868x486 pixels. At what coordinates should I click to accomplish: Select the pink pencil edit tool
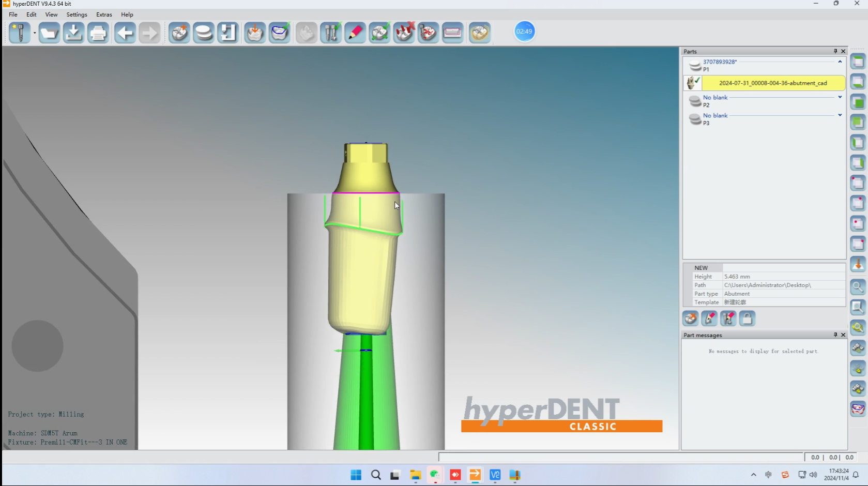click(x=355, y=33)
